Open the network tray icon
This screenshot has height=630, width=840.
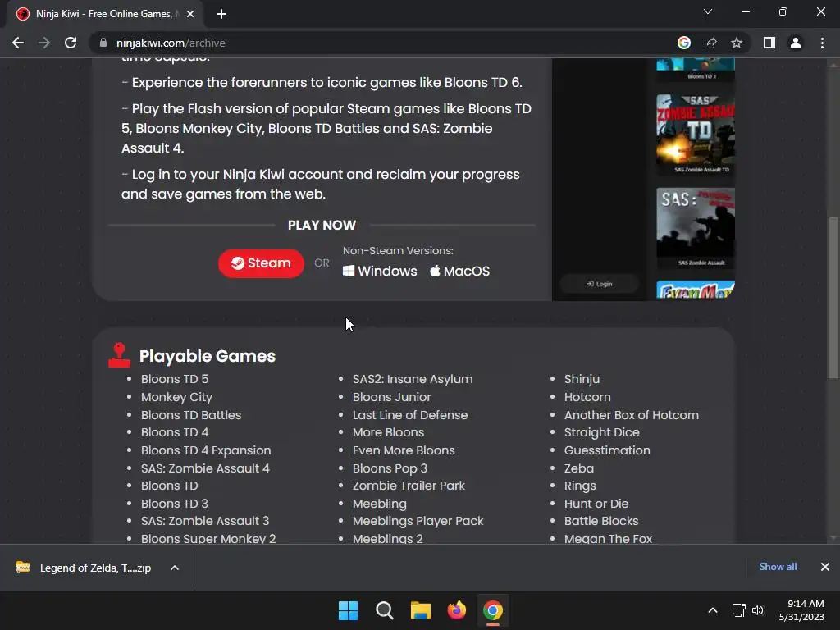(x=739, y=610)
